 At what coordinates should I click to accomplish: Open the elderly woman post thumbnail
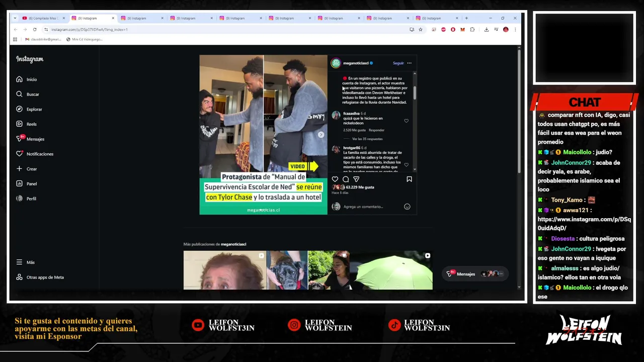(x=224, y=270)
